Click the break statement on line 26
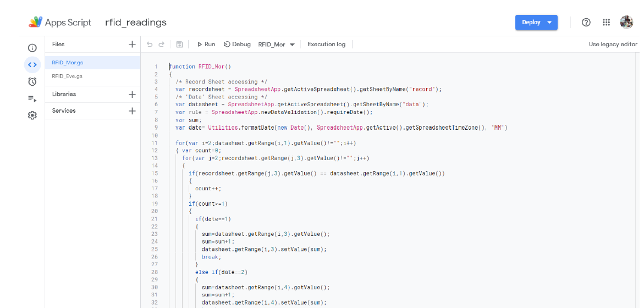This screenshot has width=644, height=308. coord(212,257)
